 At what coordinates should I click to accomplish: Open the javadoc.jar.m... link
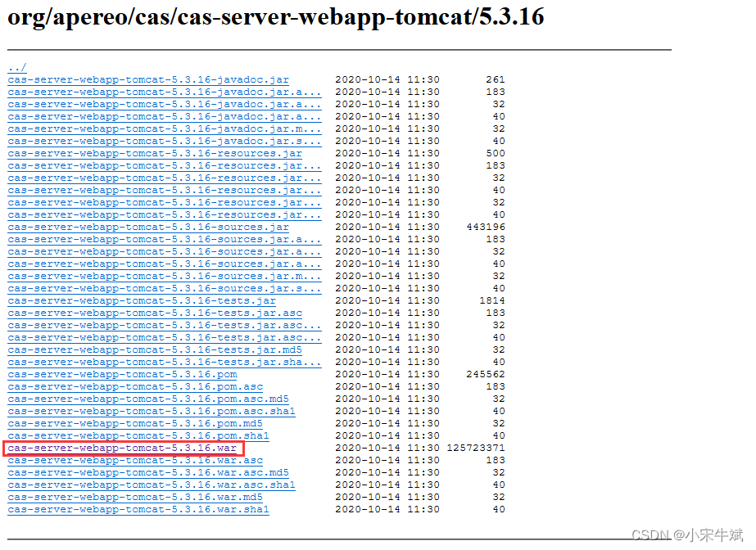pyautogui.click(x=165, y=128)
